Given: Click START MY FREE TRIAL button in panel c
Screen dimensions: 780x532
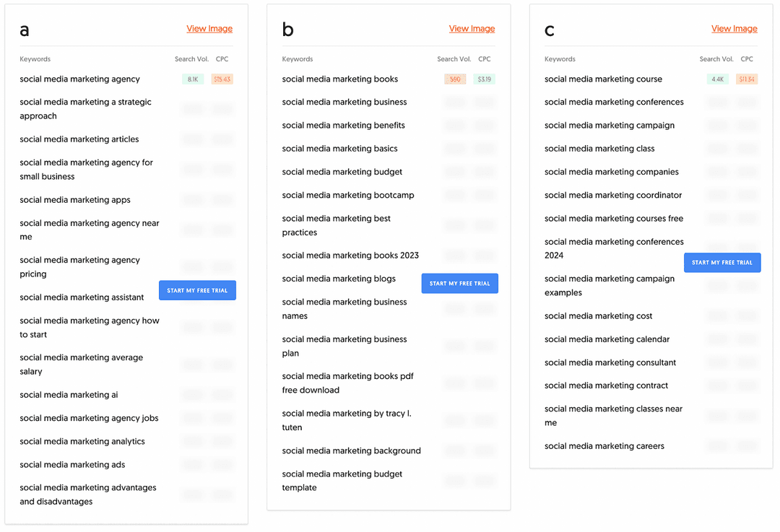Looking at the screenshot, I should (722, 263).
